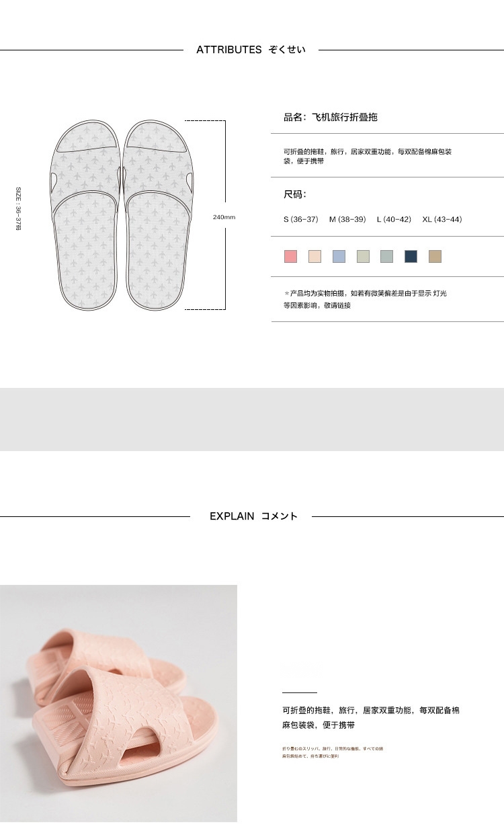
Task: Click the product name 飞机旅行折叠拖
Action: pos(345,117)
